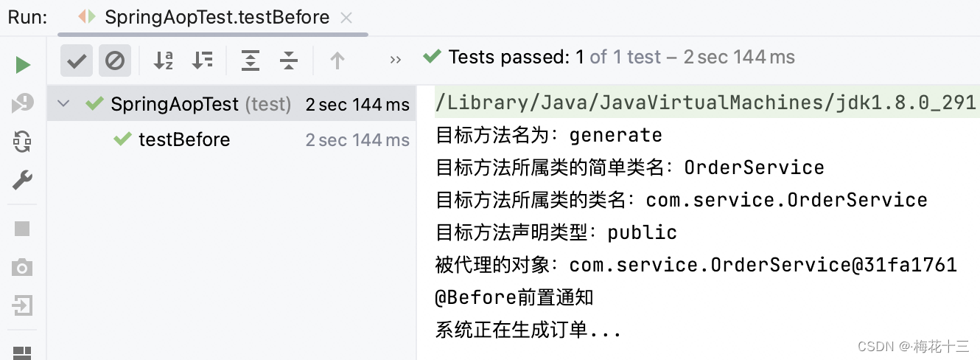Sort tests by duration
The image size is (980, 360).
pos(202,60)
